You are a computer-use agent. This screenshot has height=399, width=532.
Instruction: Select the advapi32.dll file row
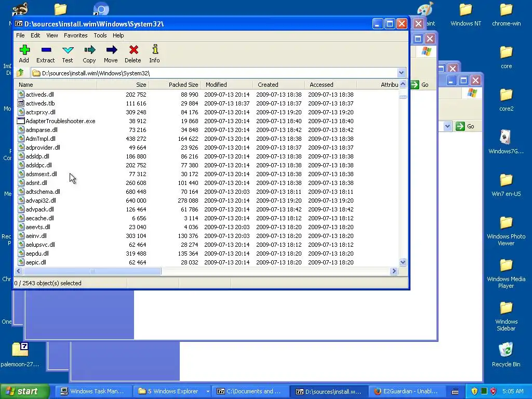(x=207, y=201)
